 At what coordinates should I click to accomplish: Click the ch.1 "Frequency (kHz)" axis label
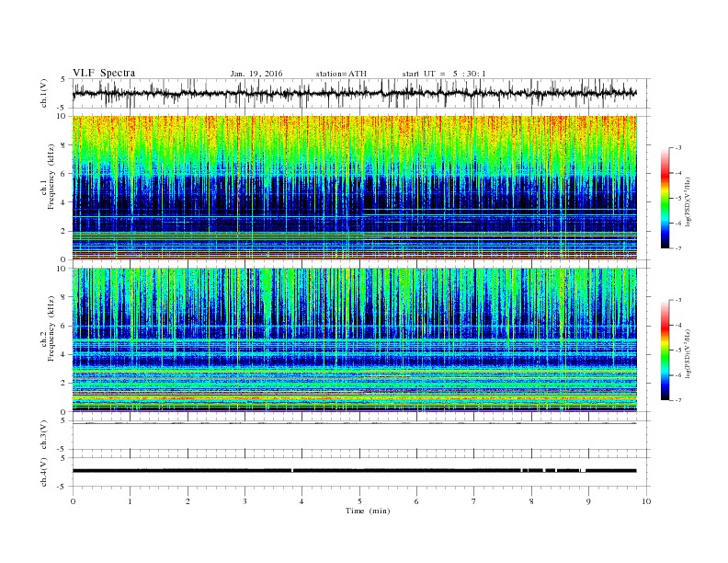click(51, 177)
